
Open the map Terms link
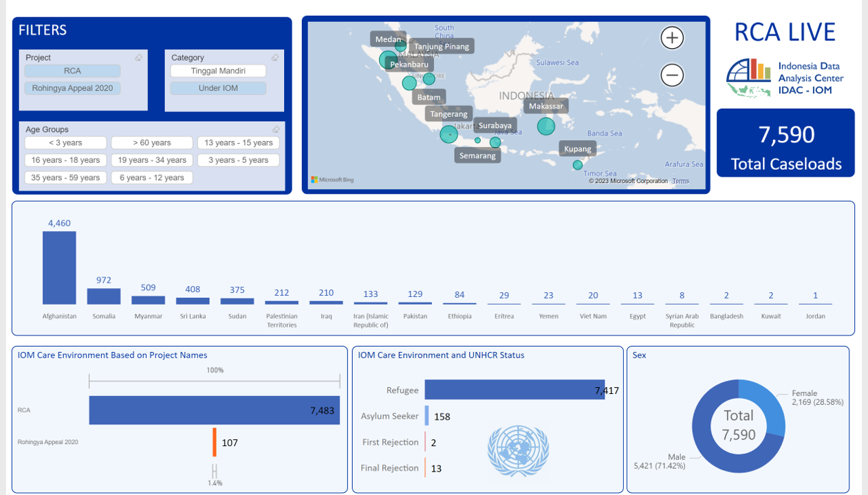coord(681,181)
